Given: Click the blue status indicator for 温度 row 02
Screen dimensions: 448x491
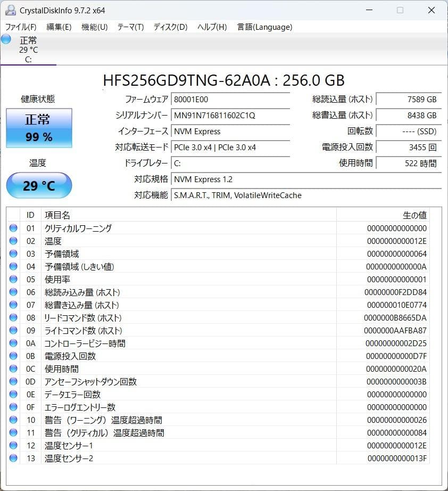Looking at the screenshot, I should pyautogui.click(x=13, y=241).
